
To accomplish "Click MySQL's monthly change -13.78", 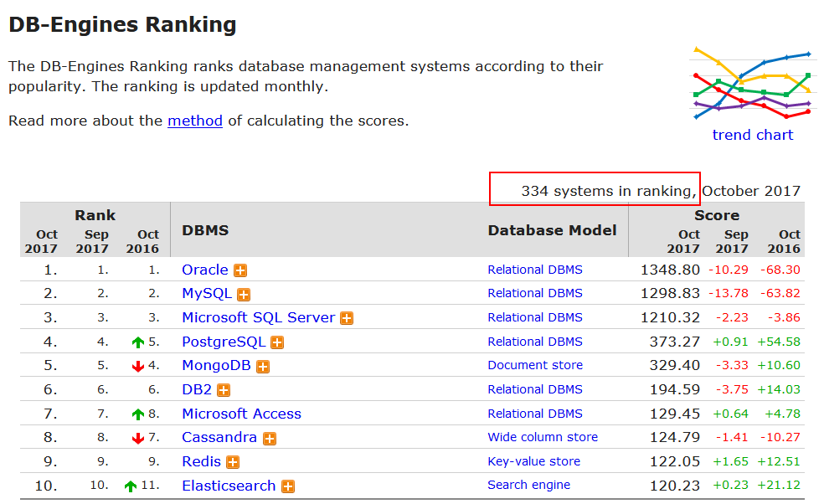I will tap(729, 294).
